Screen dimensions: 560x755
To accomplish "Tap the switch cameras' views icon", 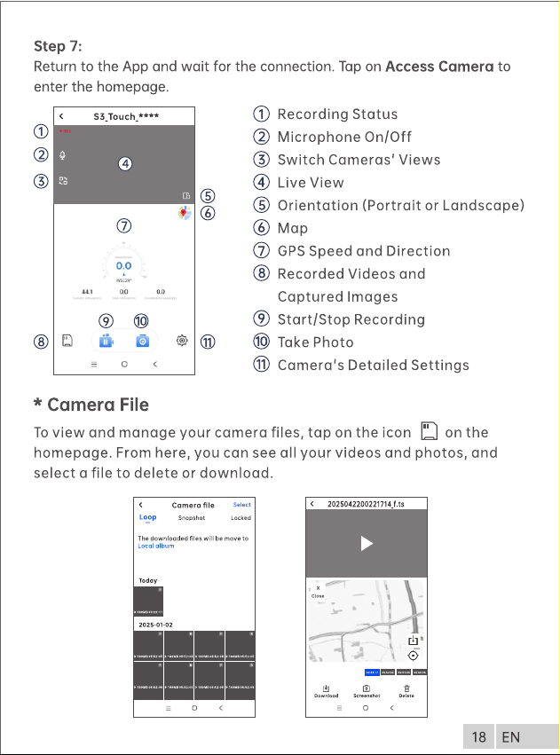I will [x=63, y=181].
